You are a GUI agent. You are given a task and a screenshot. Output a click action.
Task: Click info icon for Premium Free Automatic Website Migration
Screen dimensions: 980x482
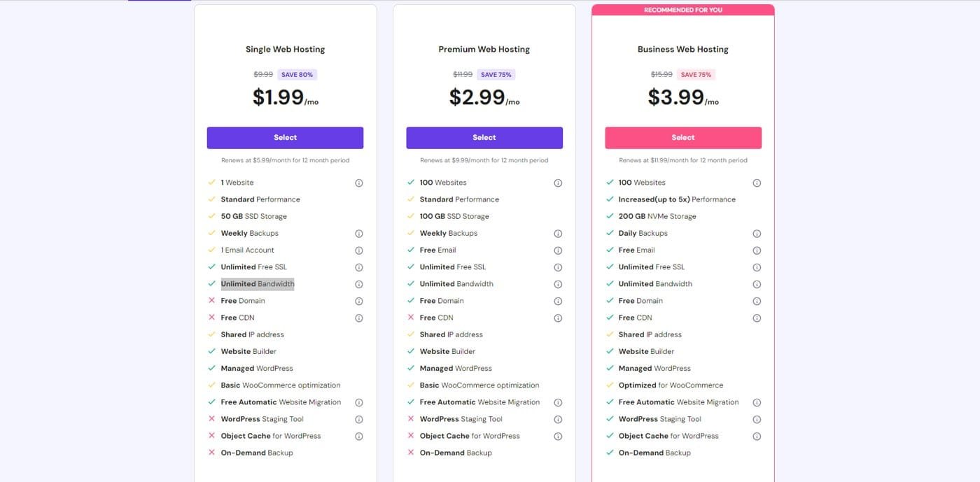(x=558, y=403)
